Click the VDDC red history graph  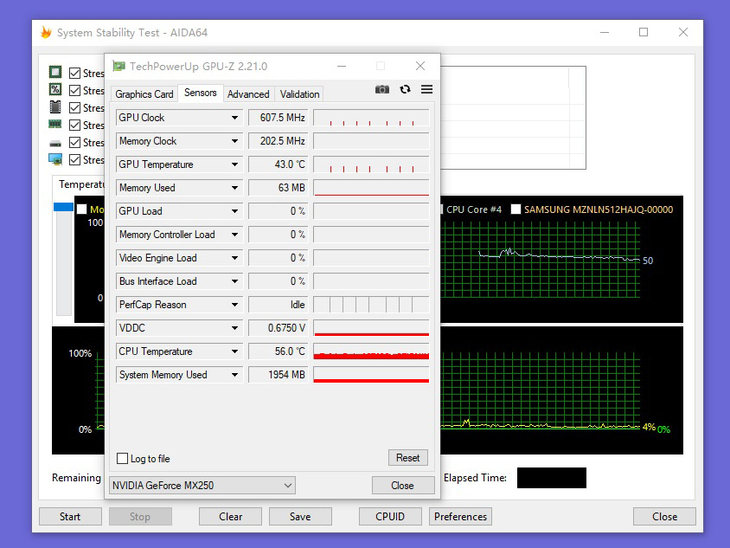371,328
